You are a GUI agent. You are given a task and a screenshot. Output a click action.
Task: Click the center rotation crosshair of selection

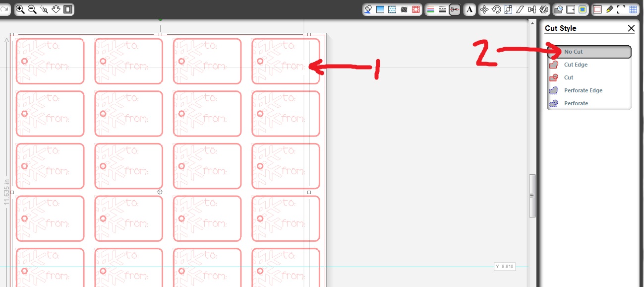coord(160,192)
